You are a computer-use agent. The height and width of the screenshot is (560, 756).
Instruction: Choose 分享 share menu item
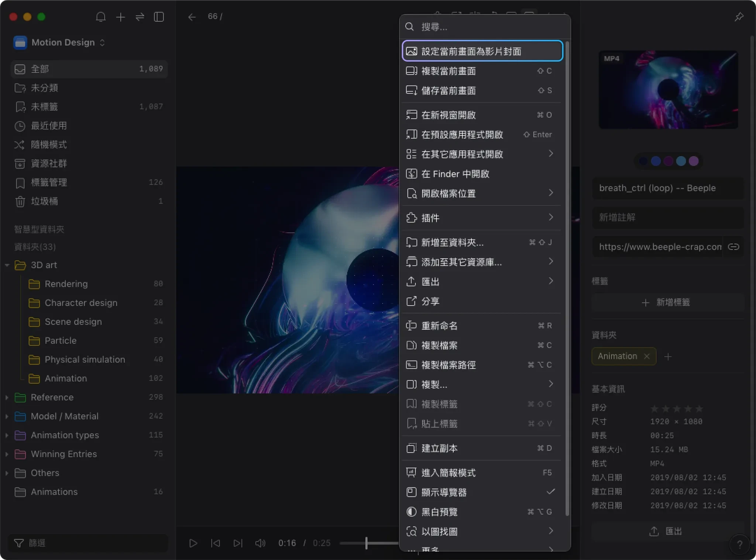click(x=482, y=301)
